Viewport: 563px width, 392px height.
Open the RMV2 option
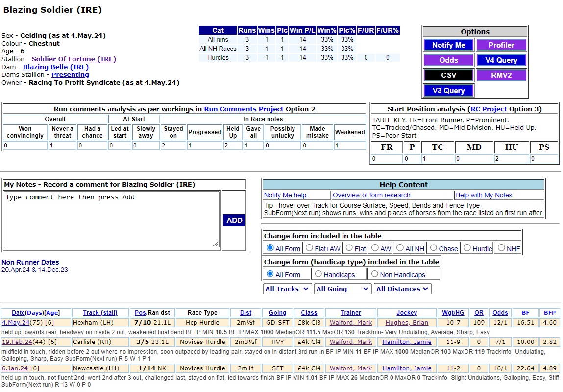501,75
